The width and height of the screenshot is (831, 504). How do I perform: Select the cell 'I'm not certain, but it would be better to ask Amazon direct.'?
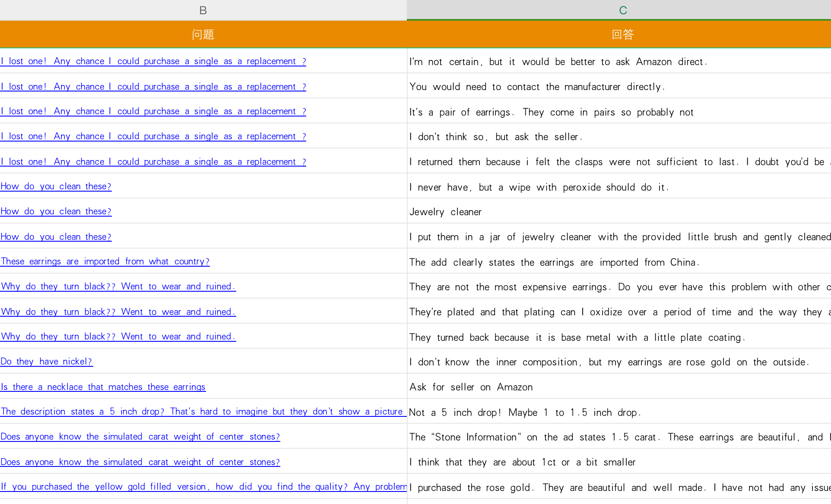coord(619,61)
